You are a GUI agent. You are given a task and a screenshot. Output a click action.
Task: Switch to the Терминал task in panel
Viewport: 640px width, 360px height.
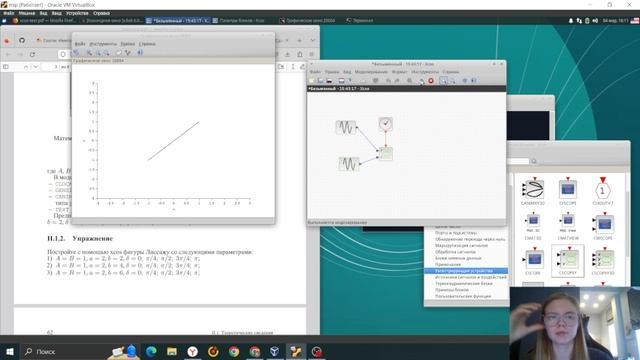point(360,20)
